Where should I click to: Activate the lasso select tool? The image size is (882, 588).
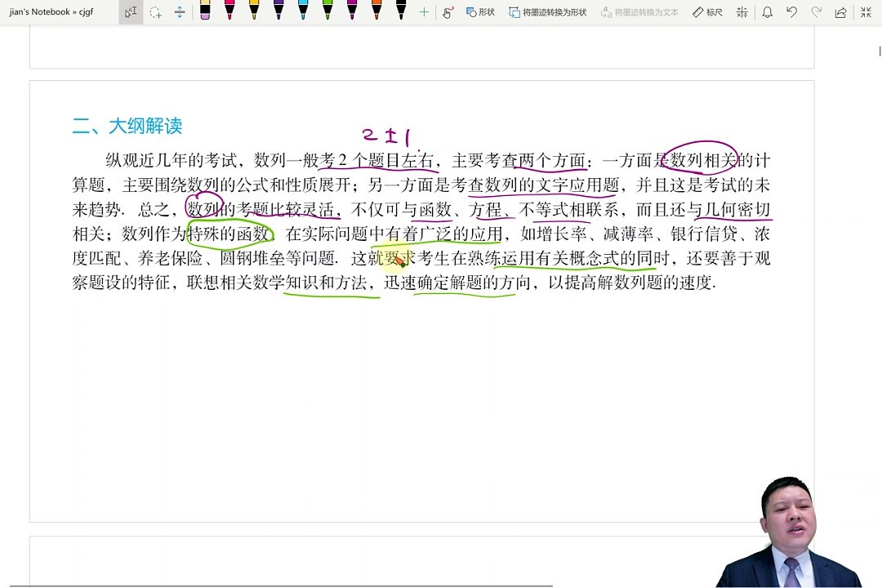(155, 11)
